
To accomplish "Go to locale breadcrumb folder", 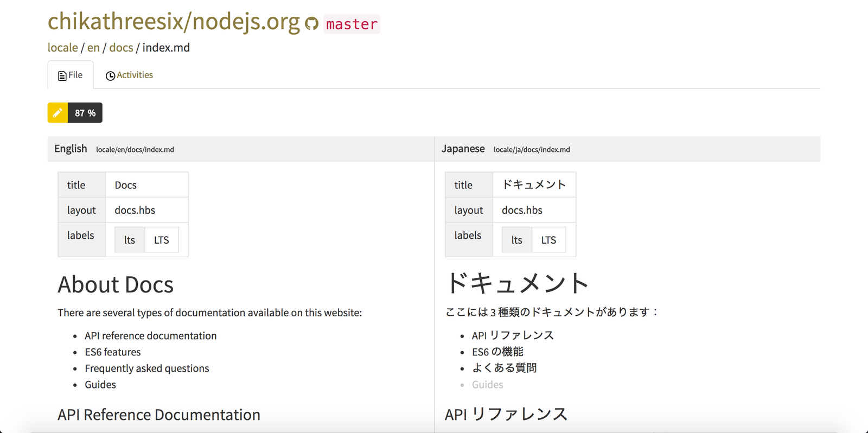I will [x=63, y=48].
